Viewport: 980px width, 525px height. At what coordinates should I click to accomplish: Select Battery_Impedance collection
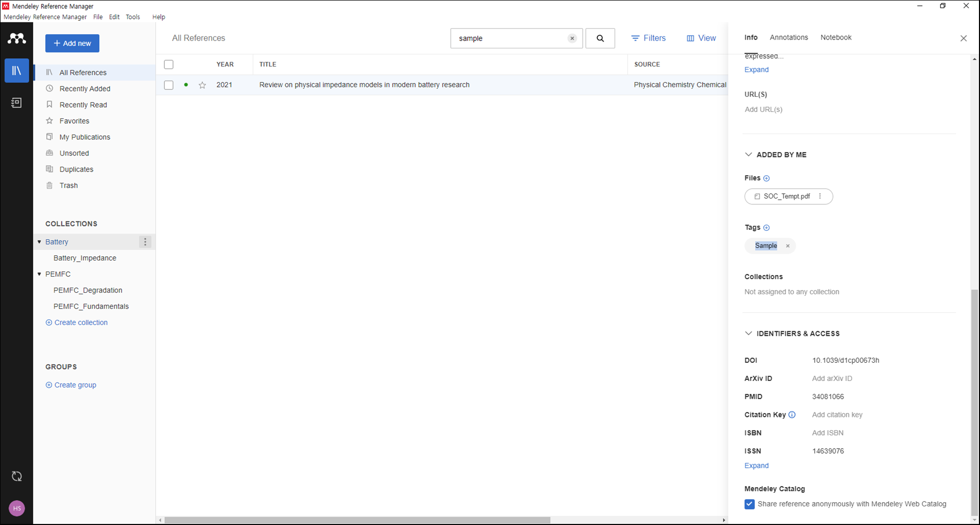[85, 258]
